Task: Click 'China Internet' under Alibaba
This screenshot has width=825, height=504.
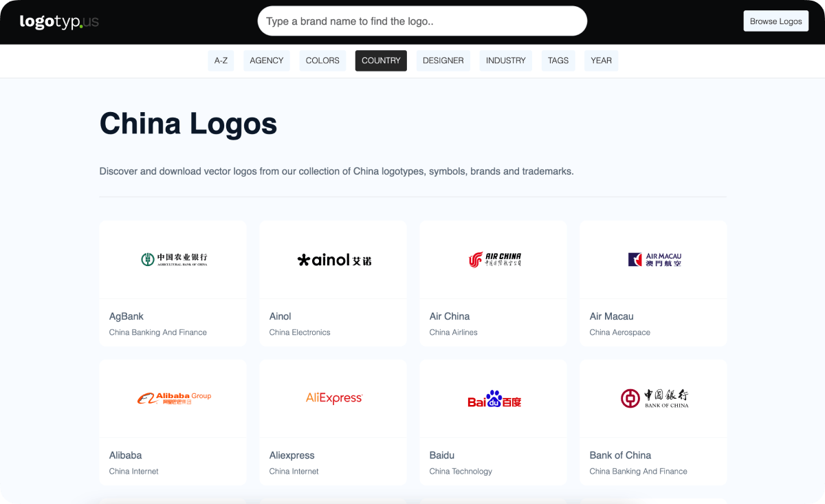Action: [134, 471]
